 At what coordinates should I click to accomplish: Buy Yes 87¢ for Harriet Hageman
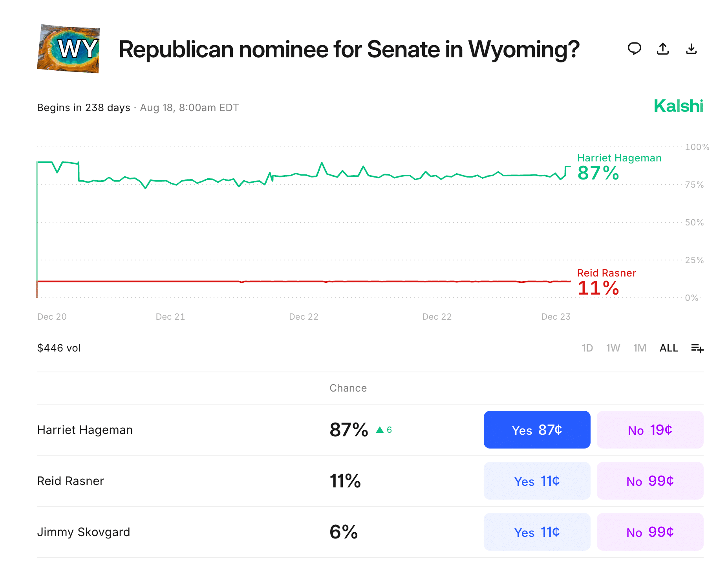pyautogui.click(x=537, y=430)
